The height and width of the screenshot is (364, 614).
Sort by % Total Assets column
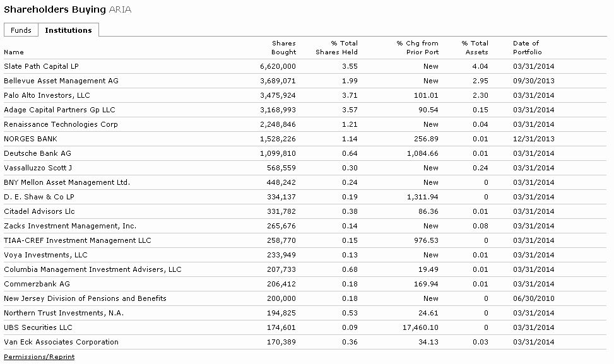[x=474, y=47]
